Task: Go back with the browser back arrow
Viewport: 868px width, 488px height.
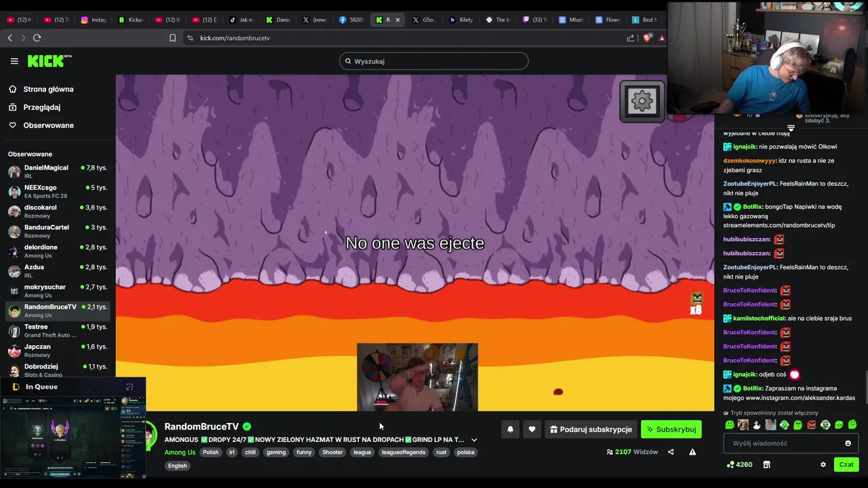Action: click(9, 38)
